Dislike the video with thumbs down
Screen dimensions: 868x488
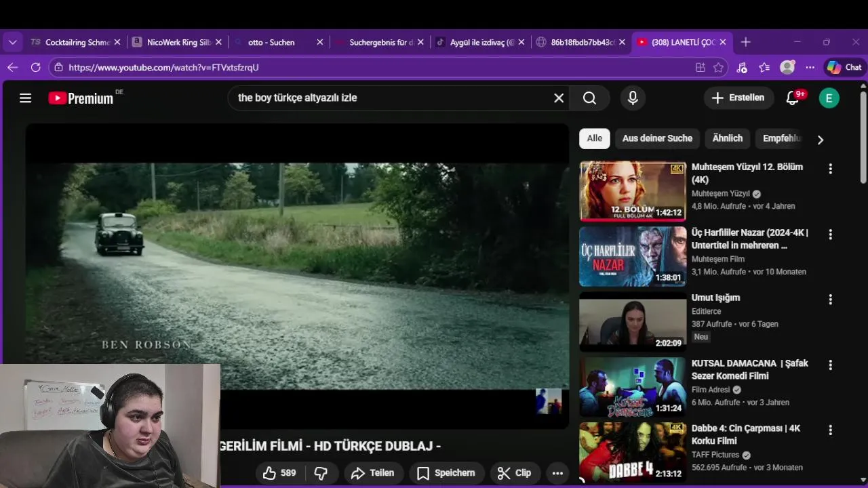321,473
